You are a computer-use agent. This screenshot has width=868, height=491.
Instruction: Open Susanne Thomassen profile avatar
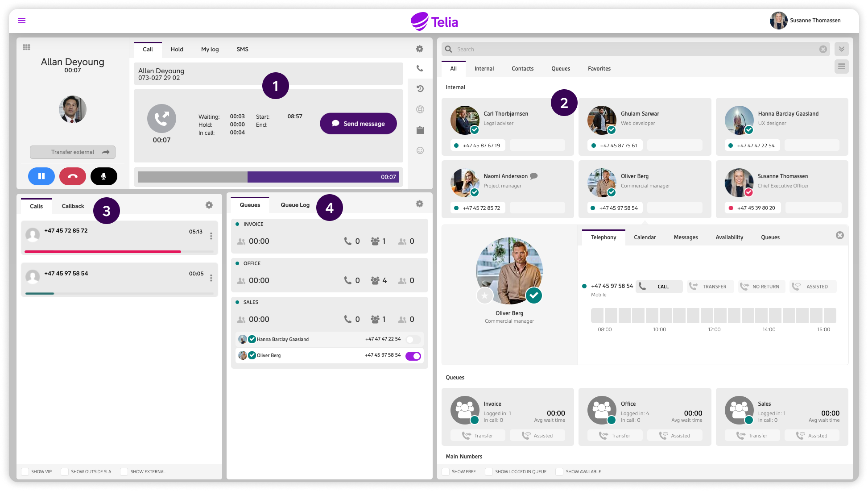778,21
